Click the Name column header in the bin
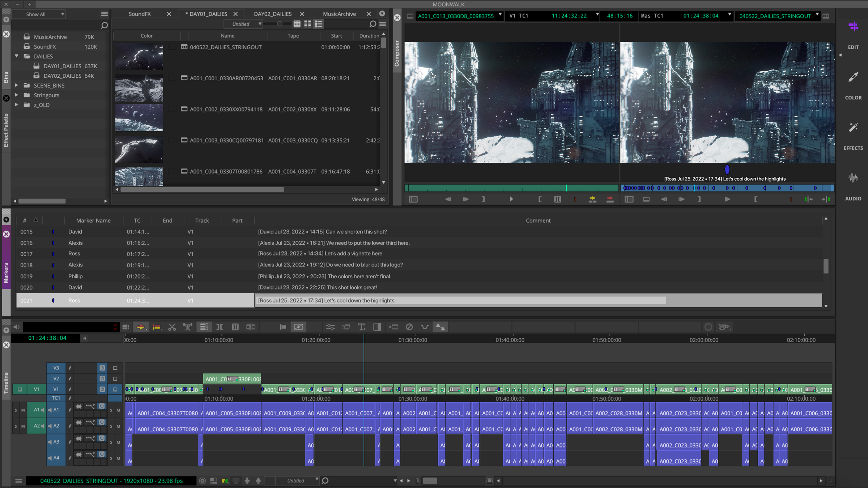The image size is (868, 488). click(227, 35)
